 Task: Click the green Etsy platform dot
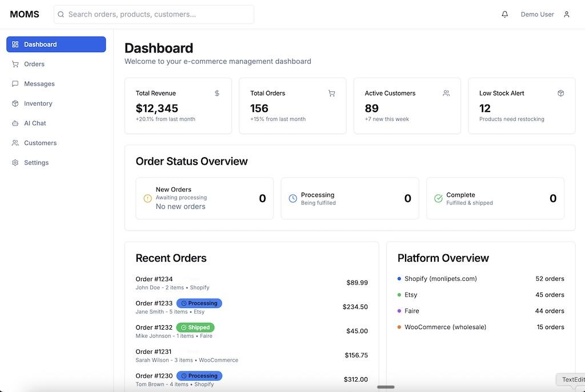[399, 294]
